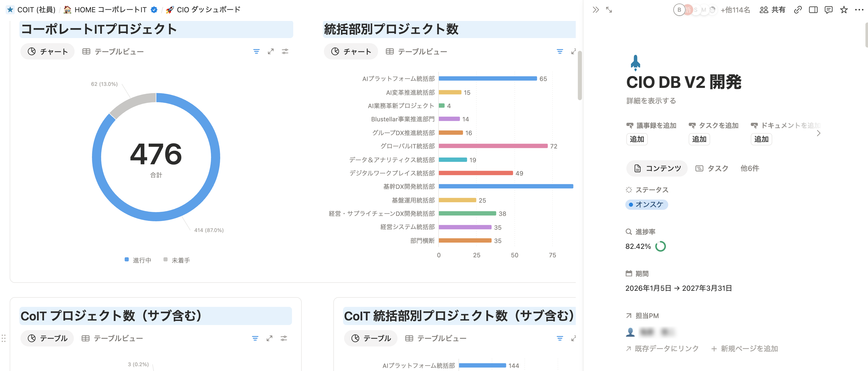Switch to the コンテンツ tab in side panel
The image size is (868, 371).
(657, 168)
